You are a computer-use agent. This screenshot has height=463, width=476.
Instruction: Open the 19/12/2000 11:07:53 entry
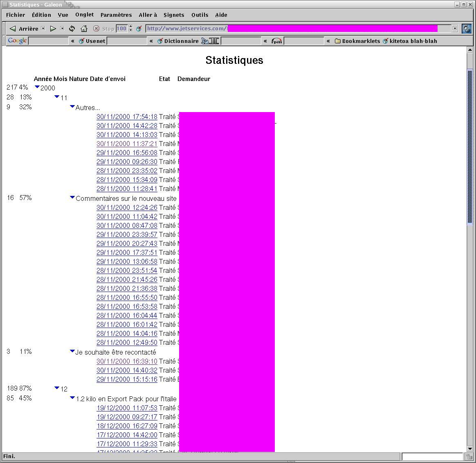point(127,408)
